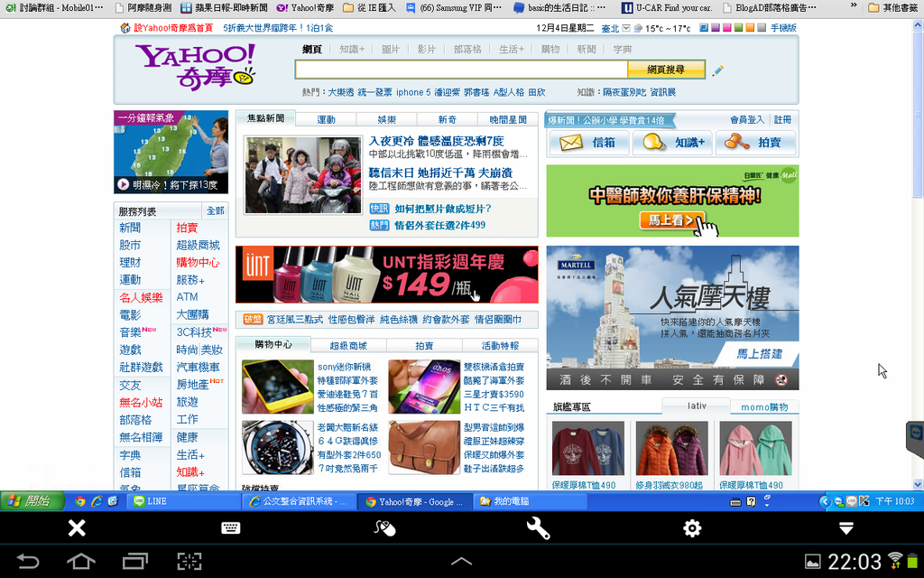Open the U-CAR bookmark in bookmarks bar
The image size is (924, 578).
tap(668, 7)
